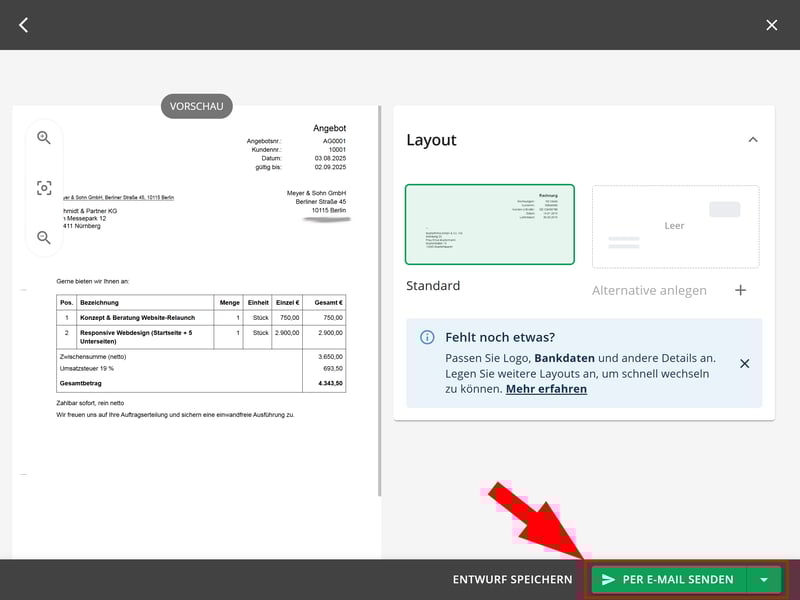Dismiss the 'Fehlt noch etwas?' hint
The image size is (800, 600).
[x=744, y=363]
